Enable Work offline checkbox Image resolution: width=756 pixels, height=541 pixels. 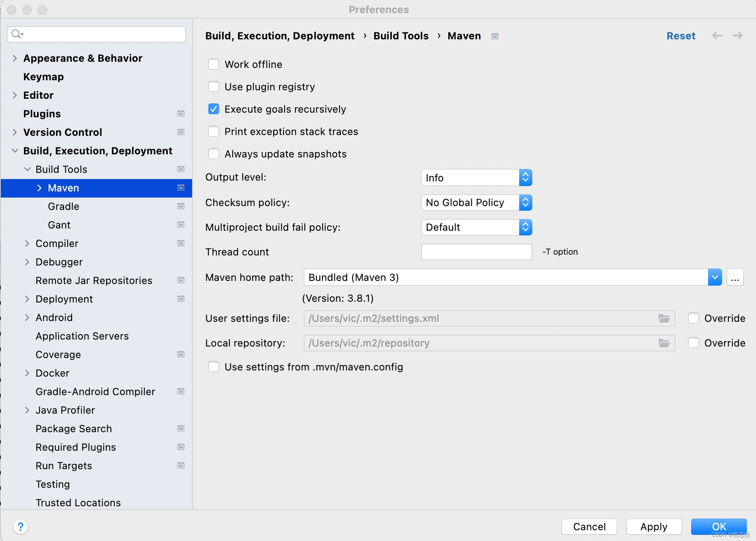214,64
